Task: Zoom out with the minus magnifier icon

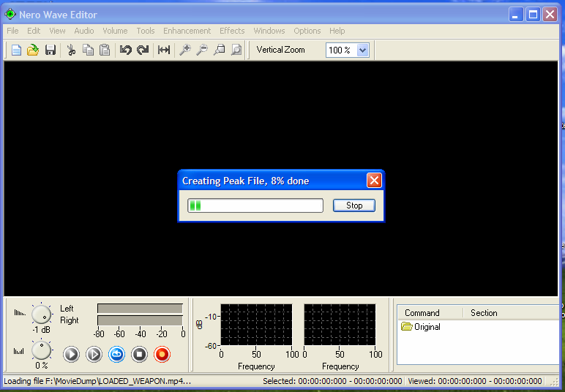Action: click(202, 50)
